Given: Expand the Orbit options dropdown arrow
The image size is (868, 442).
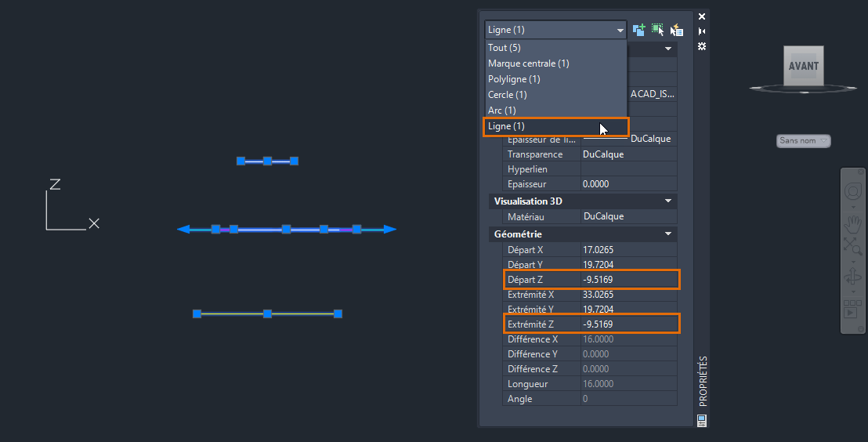Looking at the screenshot, I should click(853, 293).
